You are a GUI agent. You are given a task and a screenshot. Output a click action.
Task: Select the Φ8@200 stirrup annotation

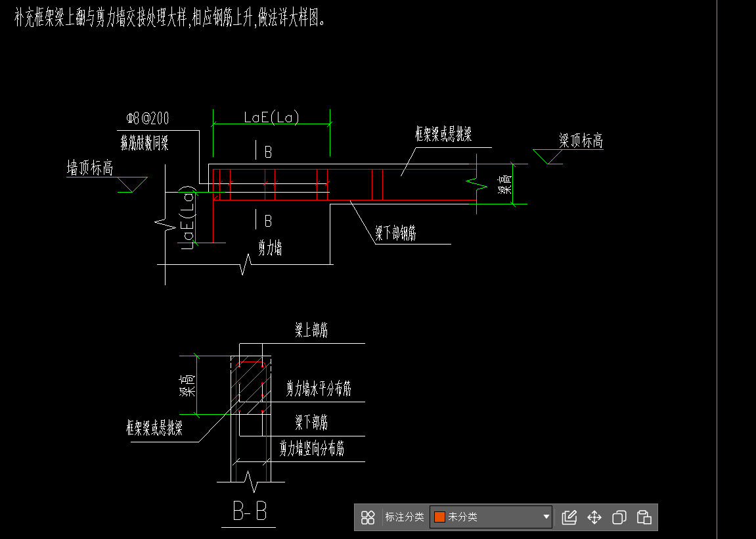point(148,118)
